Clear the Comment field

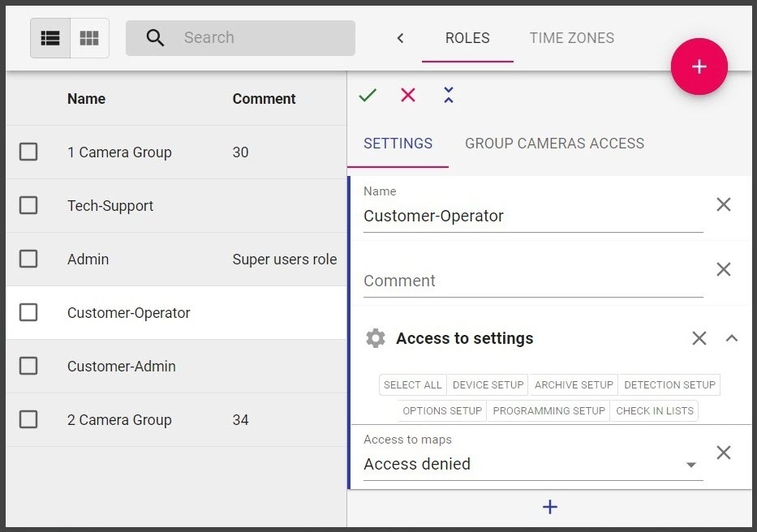(723, 270)
